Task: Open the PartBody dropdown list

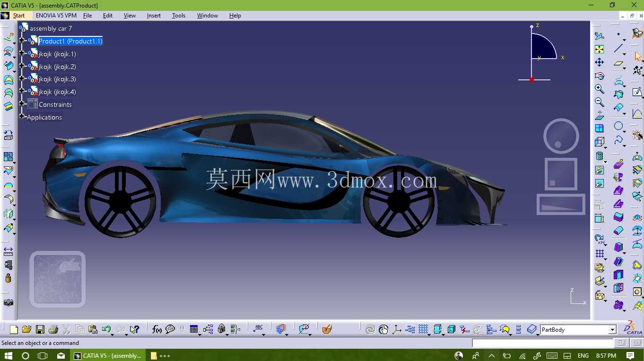Action: click(612, 330)
